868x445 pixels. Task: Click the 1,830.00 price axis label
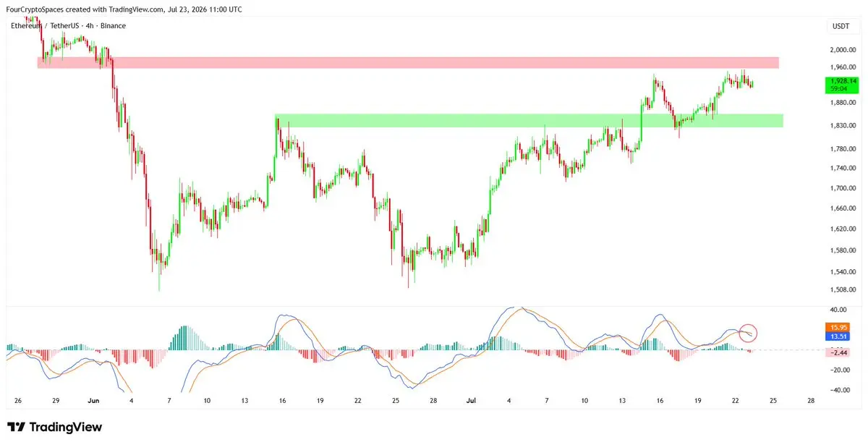842,126
